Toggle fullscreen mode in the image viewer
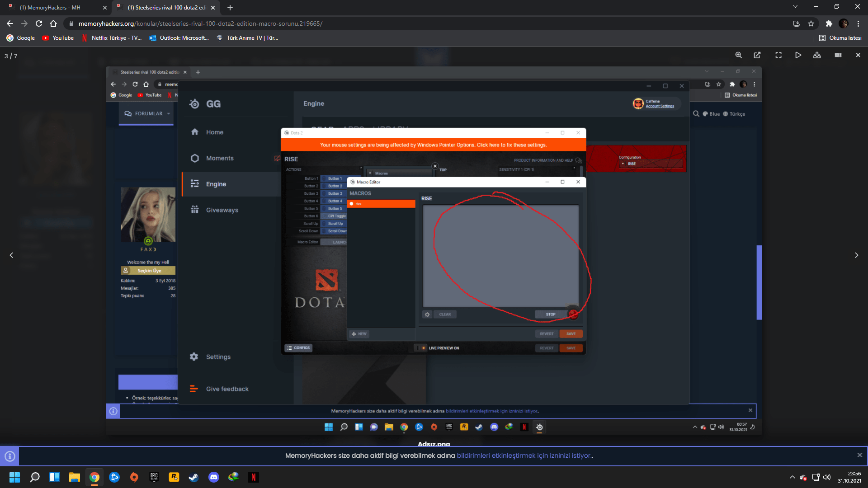 [778, 55]
